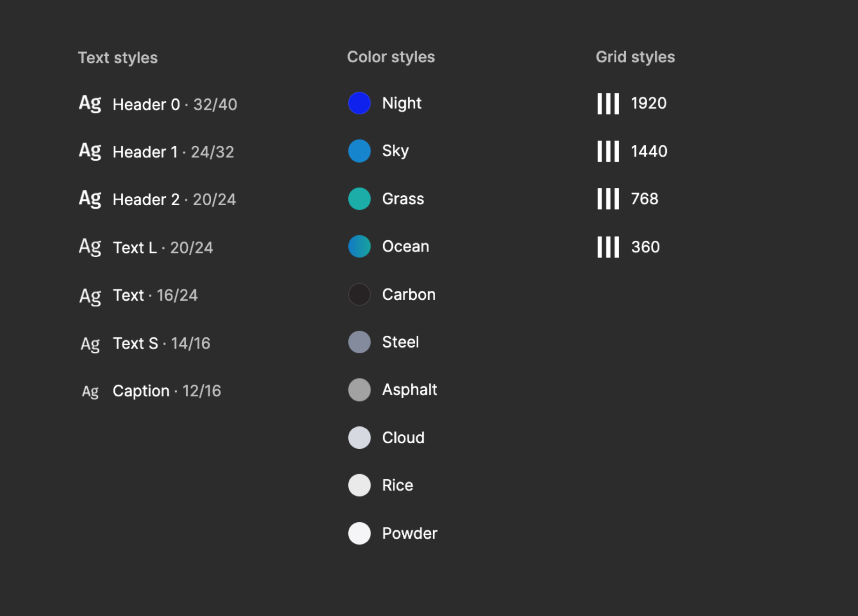858x616 pixels.
Task: Select the Carbon dark color swatch
Action: point(359,294)
